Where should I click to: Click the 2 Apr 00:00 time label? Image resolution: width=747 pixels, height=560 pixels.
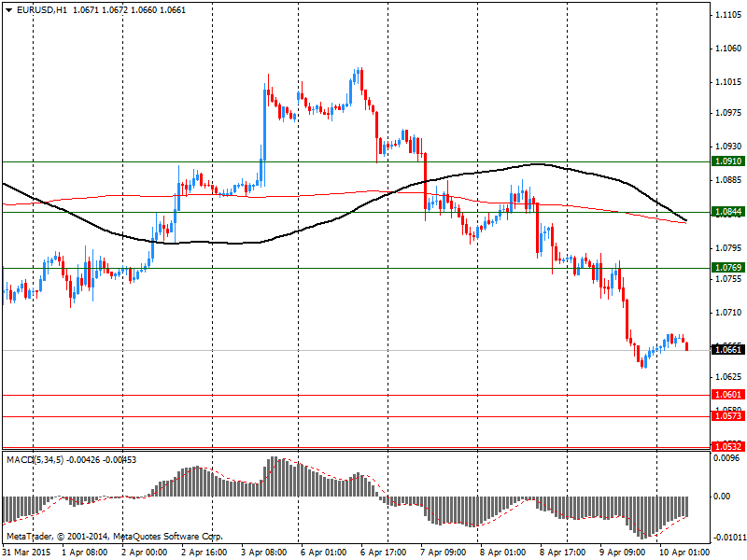tap(145, 553)
